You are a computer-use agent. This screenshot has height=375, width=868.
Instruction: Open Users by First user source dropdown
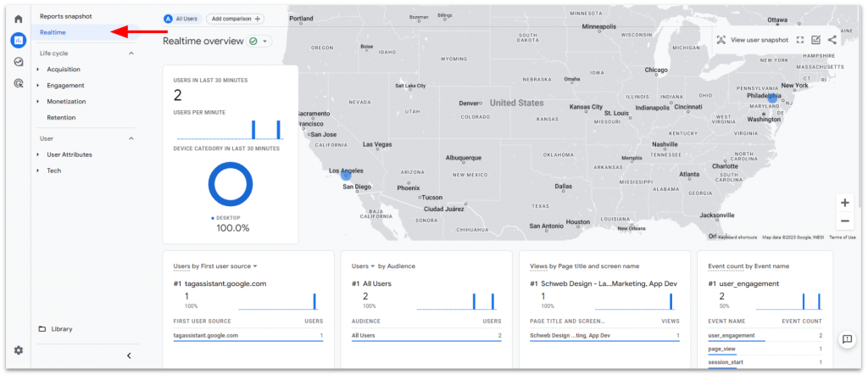point(215,266)
